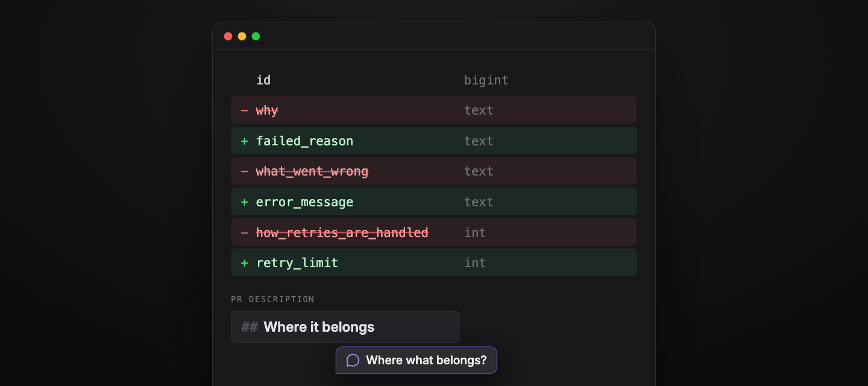Click the red close window dot
The height and width of the screenshot is (386, 868).
[228, 36]
